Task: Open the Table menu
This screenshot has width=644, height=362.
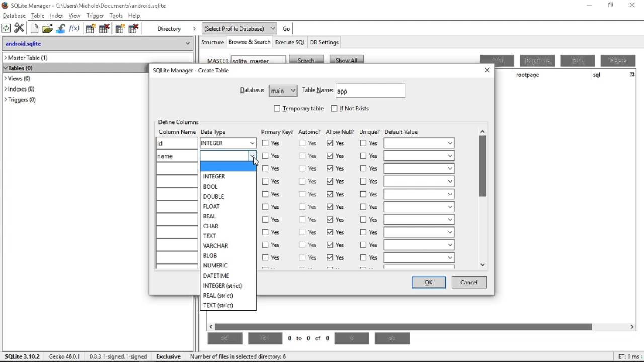Action: [x=38, y=16]
